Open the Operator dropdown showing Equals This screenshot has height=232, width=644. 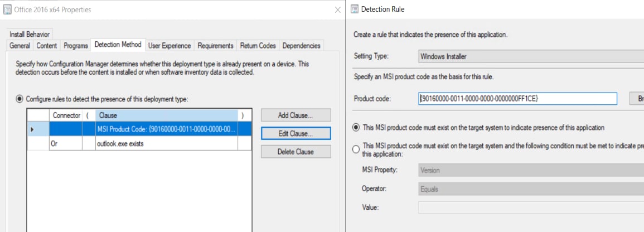click(x=531, y=189)
